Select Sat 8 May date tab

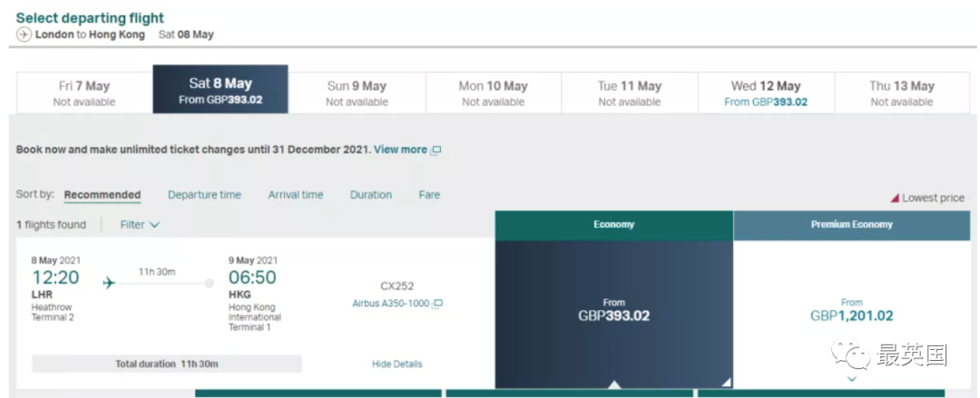[220, 90]
